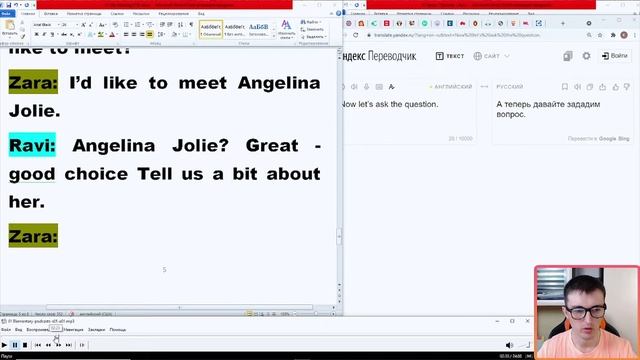Open browser extensions puzzle icon
The image size is (640, 360).
pyautogui.click(x=613, y=36)
